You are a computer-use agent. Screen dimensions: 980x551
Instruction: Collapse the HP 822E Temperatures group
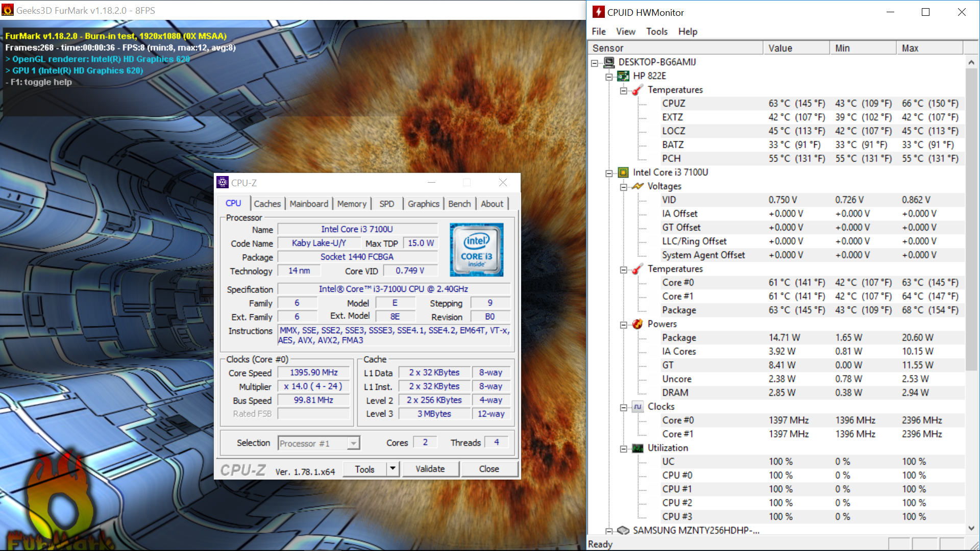[623, 91]
